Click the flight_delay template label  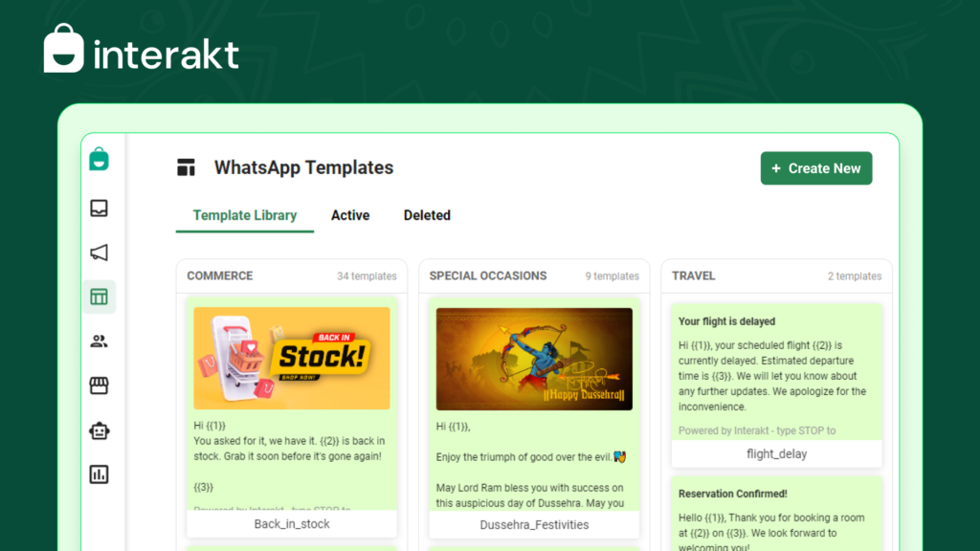click(776, 453)
